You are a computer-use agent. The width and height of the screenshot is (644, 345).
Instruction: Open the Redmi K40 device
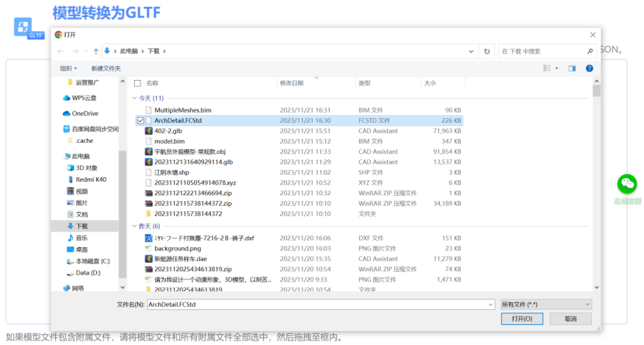87,179
